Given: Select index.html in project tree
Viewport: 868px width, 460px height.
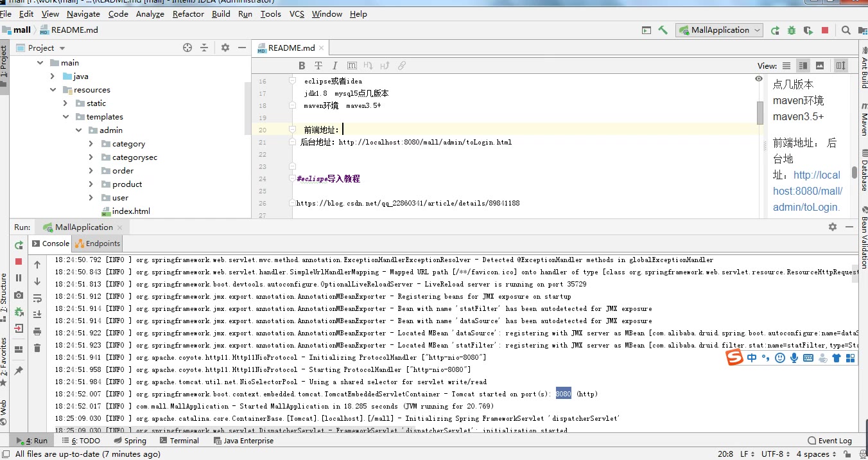Looking at the screenshot, I should [x=131, y=211].
